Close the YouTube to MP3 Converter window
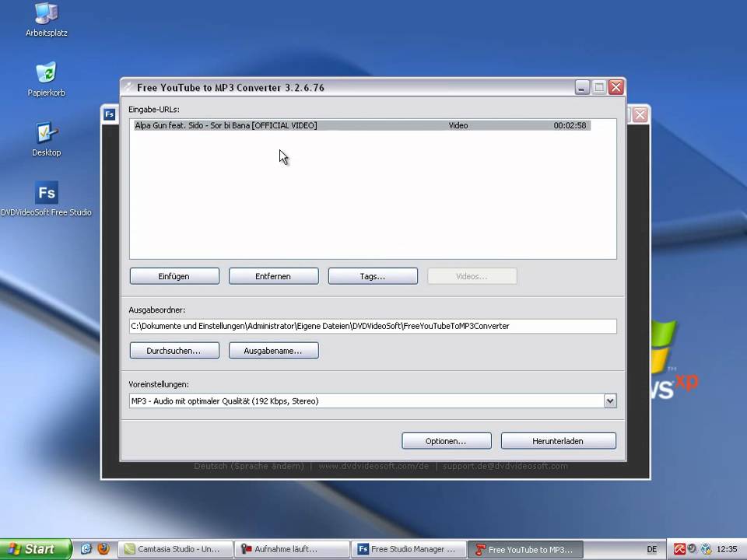The image size is (747, 560). (x=616, y=87)
